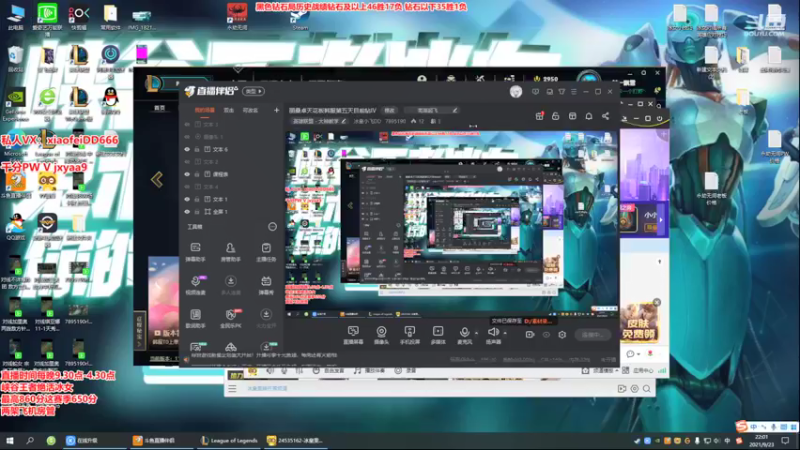Show the hidden 摄像头 1 layer
This screenshot has height=450, width=800.
tap(187, 137)
